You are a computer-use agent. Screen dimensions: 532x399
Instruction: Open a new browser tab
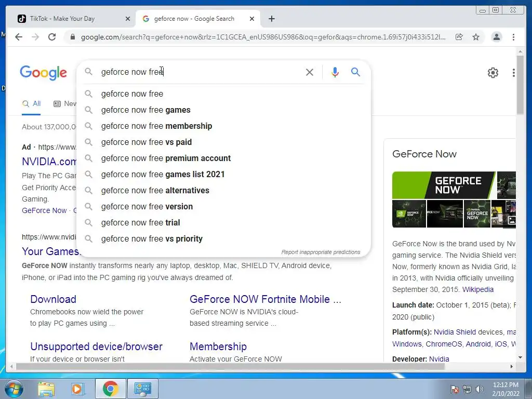point(271,19)
